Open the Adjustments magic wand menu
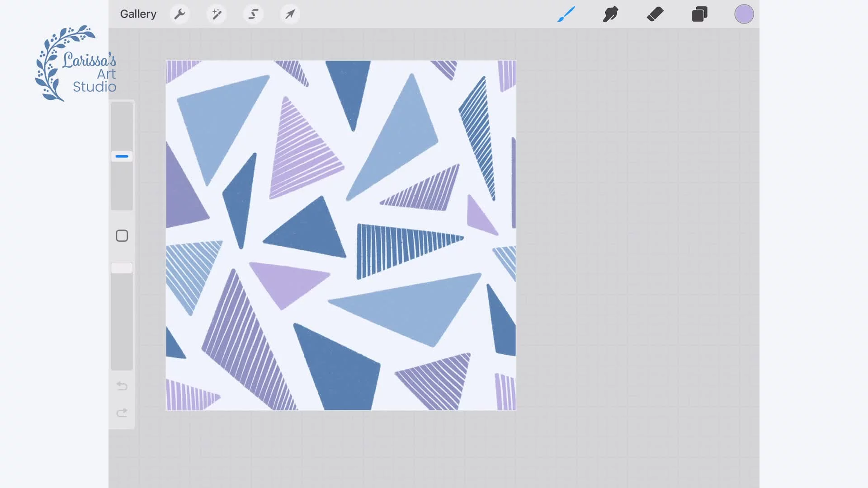The width and height of the screenshot is (868, 488). (x=217, y=14)
